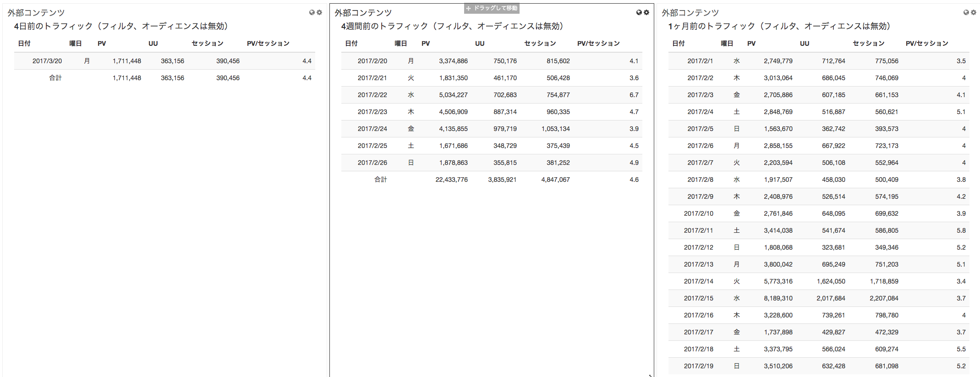Select the 2017/3/20 row in 4日前 table
This screenshot has height=377, width=980.
164,61
